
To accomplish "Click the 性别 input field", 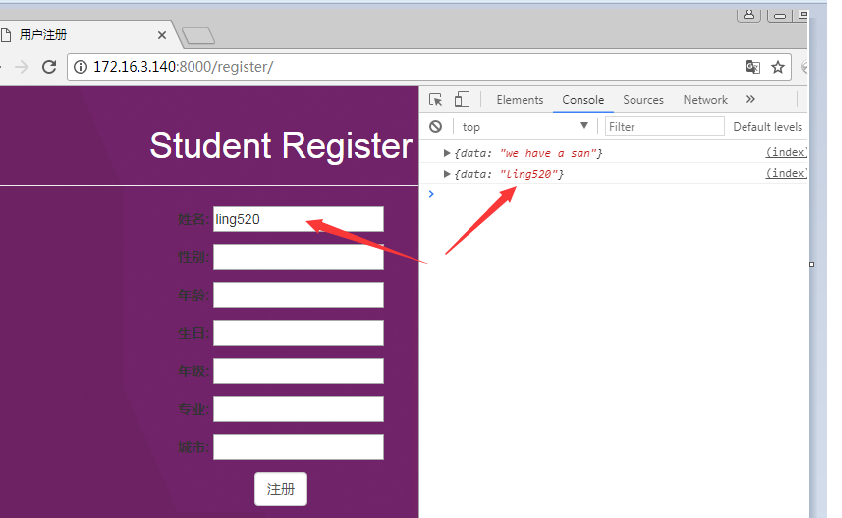I will (x=298, y=257).
